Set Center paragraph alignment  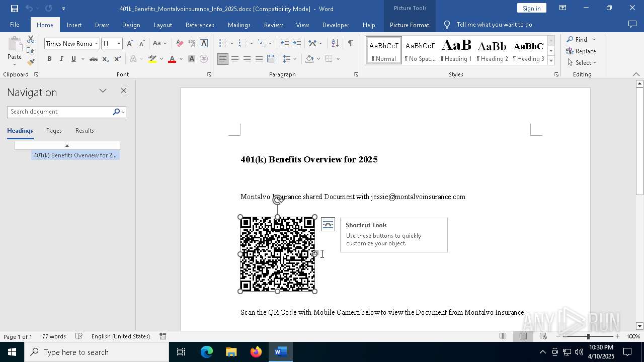(x=234, y=59)
